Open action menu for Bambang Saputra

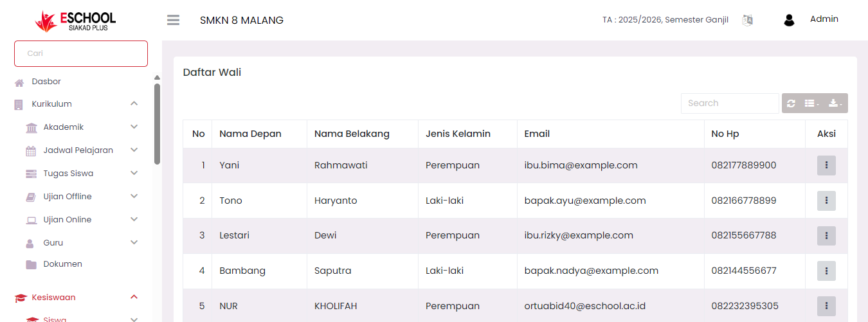pos(826,271)
